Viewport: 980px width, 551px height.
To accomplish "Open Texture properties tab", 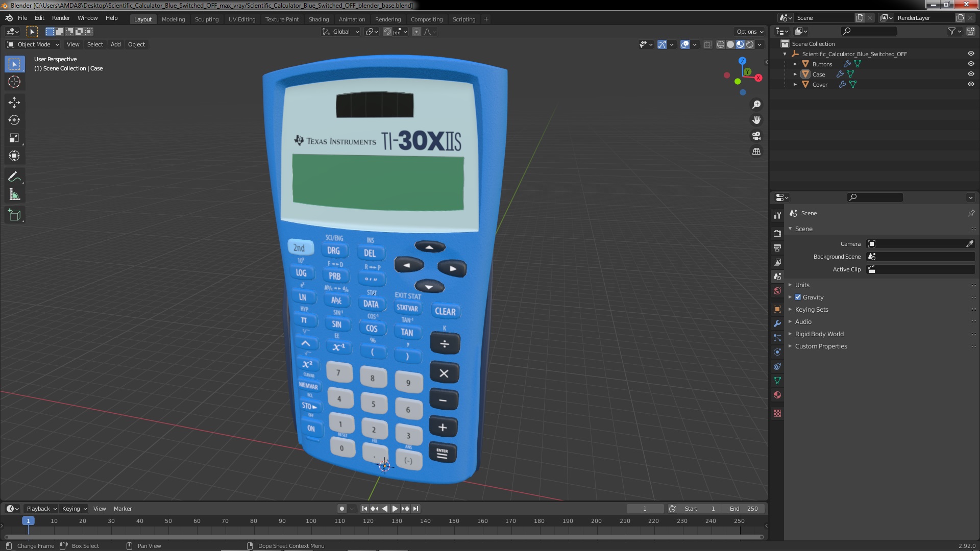I will click(777, 413).
